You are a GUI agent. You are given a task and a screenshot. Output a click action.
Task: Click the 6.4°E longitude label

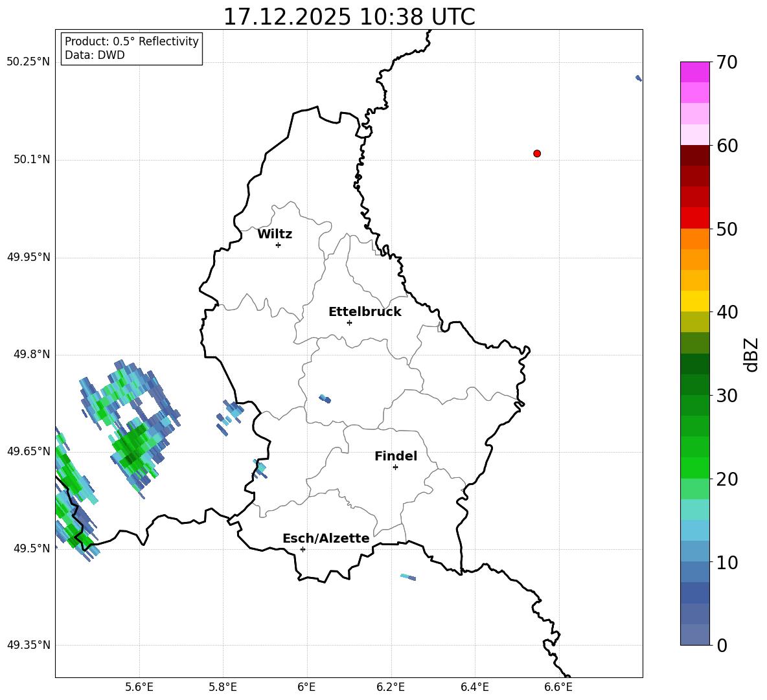click(x=474, y=688)
